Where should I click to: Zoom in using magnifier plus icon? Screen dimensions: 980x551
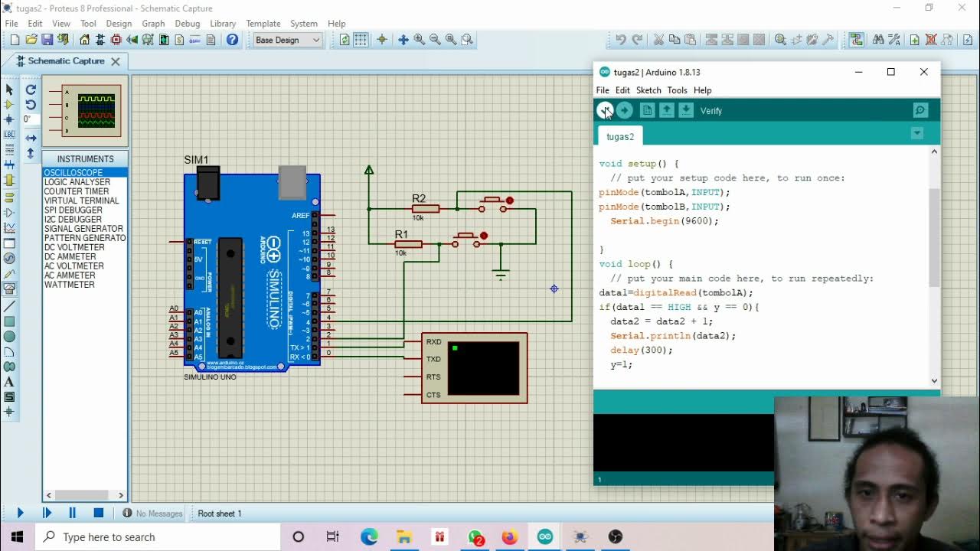[419, 40]
